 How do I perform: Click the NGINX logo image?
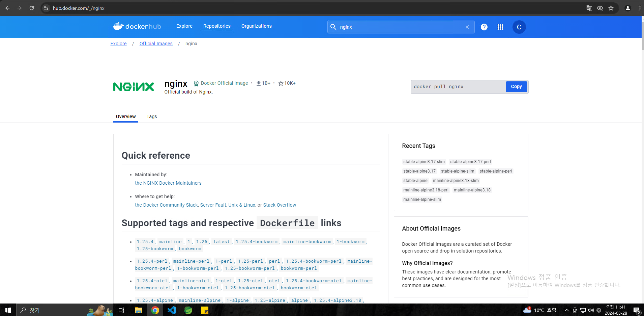pyautogui.click(x=134, y=87)
